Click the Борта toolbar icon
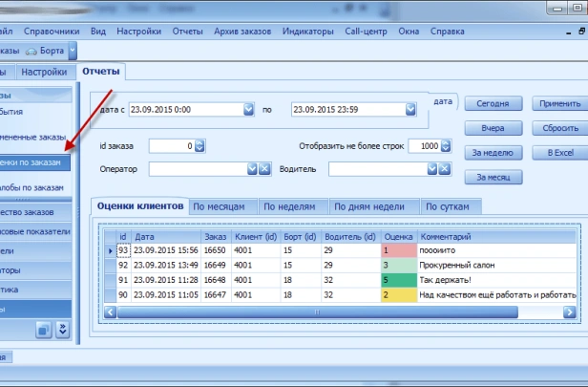 pos(31,50)
